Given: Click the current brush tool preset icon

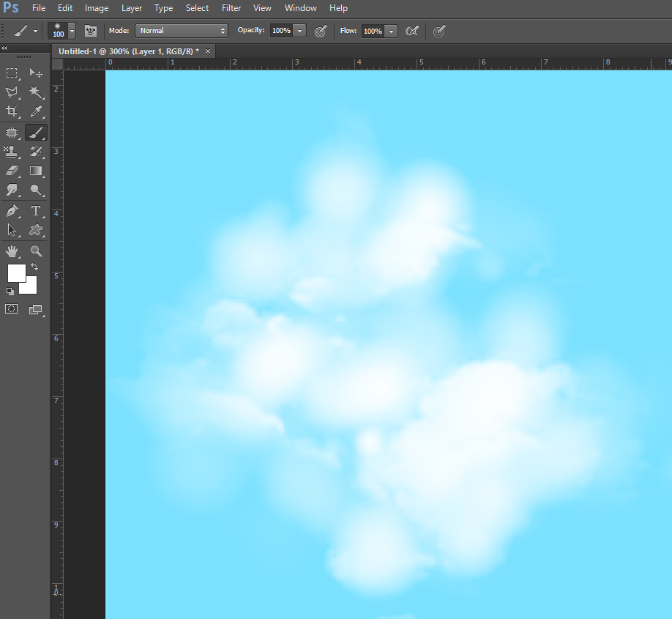Looking at the screenshot, I should coord(20,31).
